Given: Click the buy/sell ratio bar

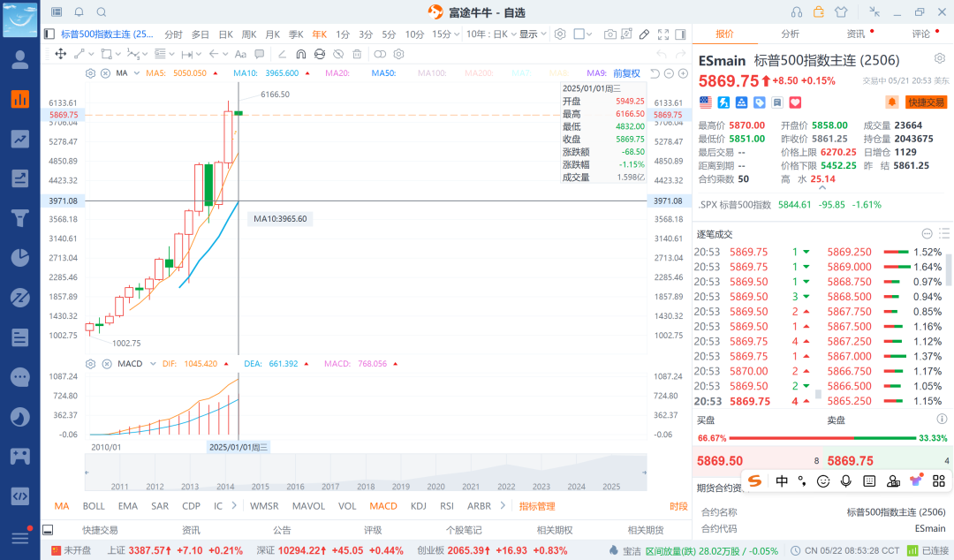Looking at the screenshot, I should click(x=822, y=437).
